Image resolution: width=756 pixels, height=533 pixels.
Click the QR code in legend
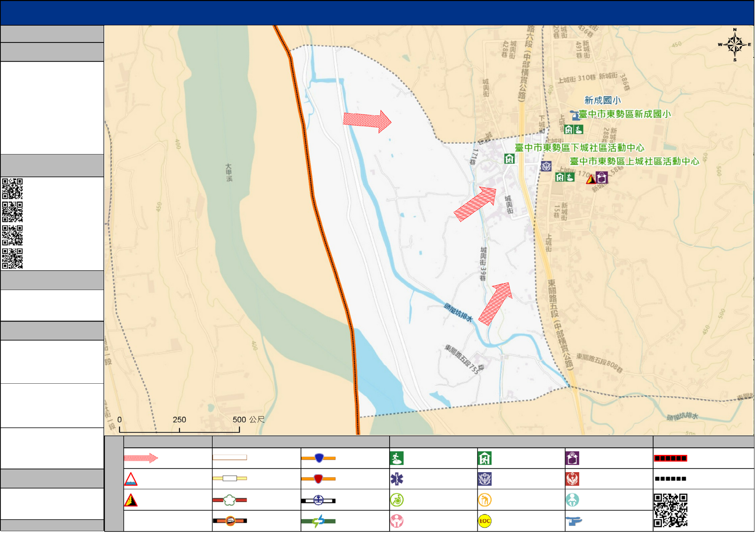[x=671, y=511]
